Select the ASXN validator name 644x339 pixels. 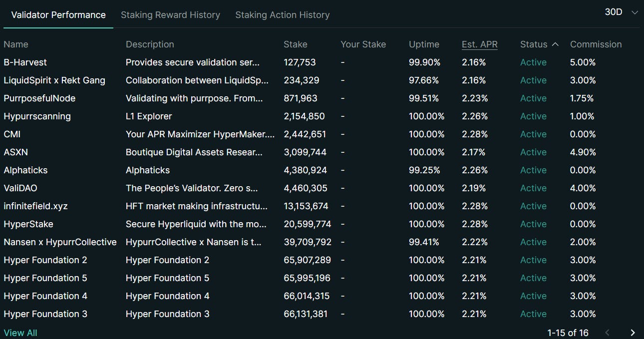(x=15, y=152)
